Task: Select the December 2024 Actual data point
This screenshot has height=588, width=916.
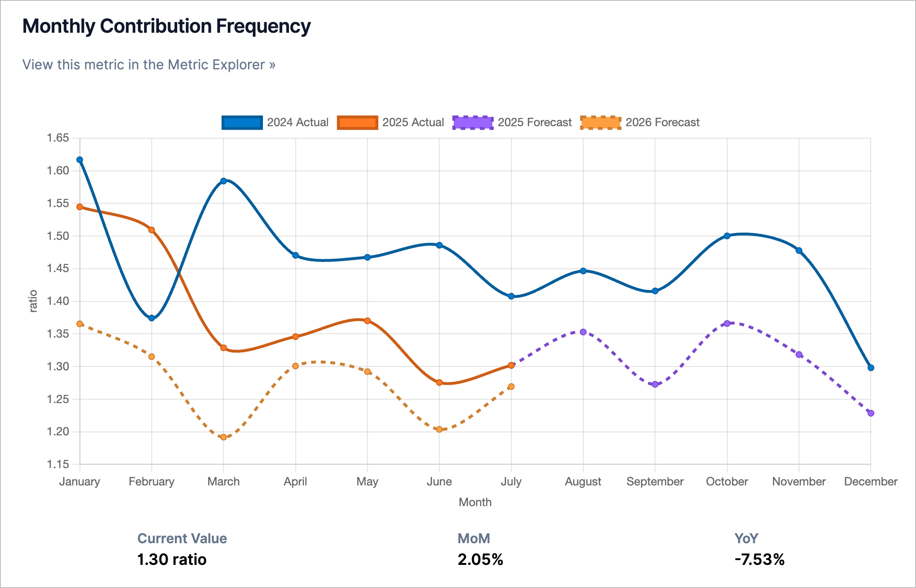Action: 871,368
